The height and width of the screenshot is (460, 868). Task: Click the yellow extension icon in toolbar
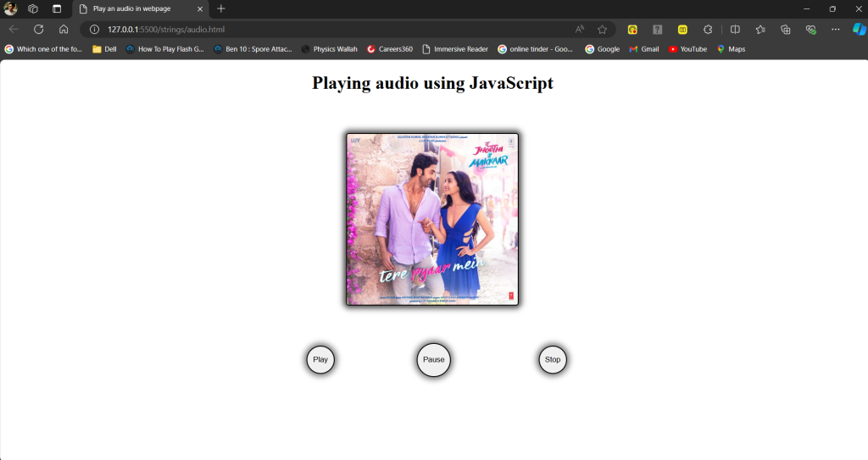[x=632, y=30]
